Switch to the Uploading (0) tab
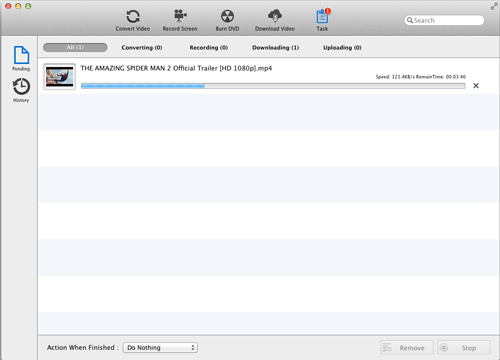The image size is (500, 360). [x=342, y=48]
